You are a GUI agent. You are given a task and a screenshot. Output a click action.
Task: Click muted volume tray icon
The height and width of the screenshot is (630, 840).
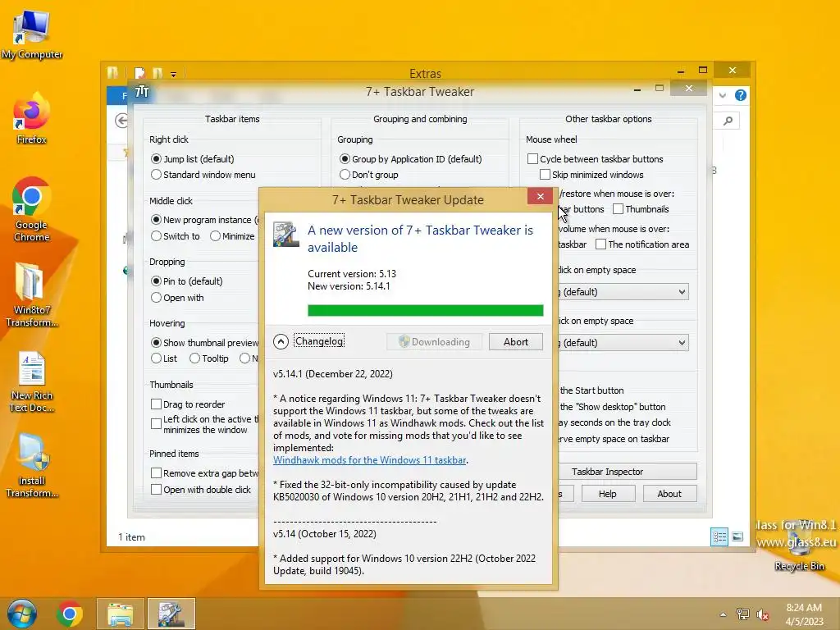(763, 614)
